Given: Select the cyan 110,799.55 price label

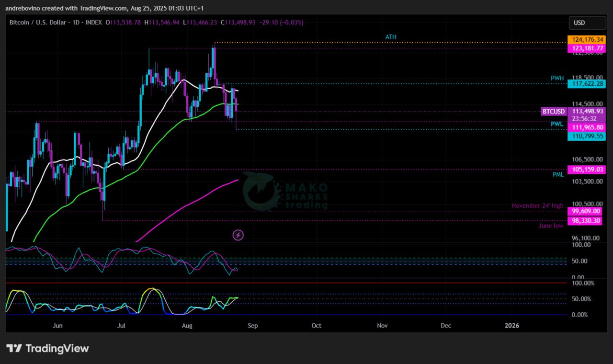Looking at the screenshot, I should tap(586, 136).
